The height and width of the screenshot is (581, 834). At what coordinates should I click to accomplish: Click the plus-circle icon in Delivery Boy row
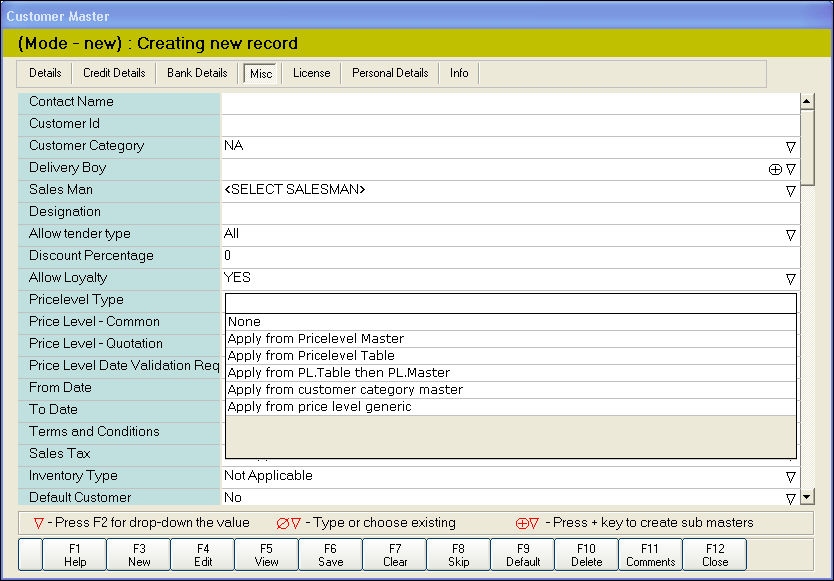click(x=774, y=169)
